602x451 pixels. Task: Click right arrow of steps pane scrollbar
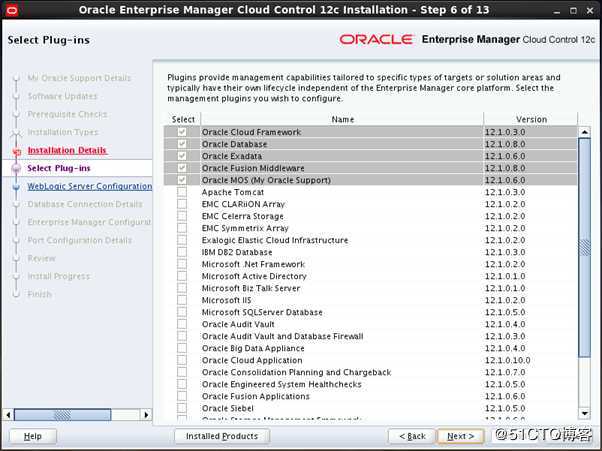146,415
